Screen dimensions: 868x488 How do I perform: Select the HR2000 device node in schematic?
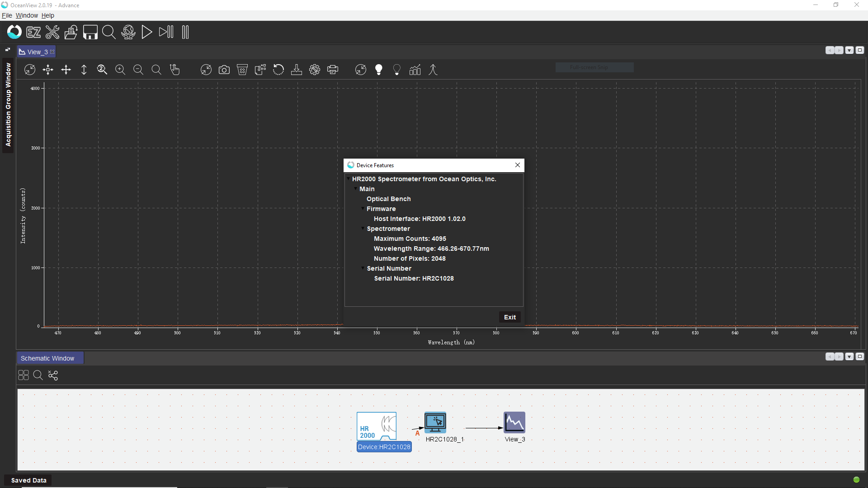376,426
